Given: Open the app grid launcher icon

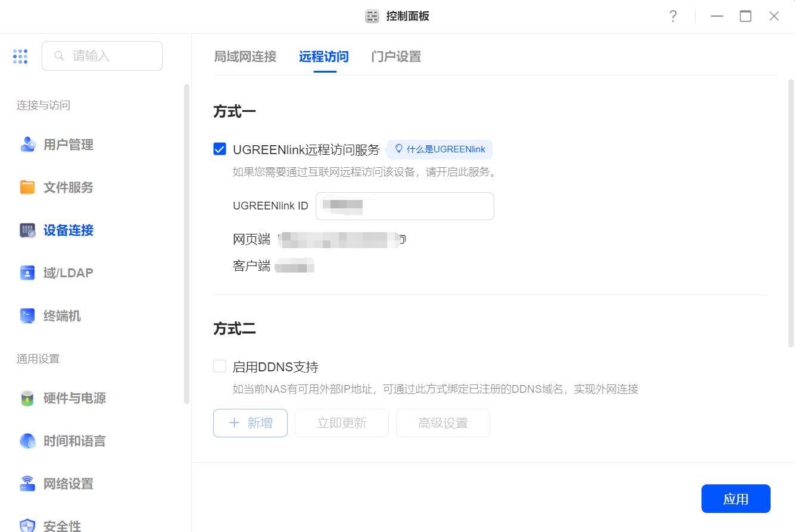Looking at the screenshot, I should click(x=20, y=57).
